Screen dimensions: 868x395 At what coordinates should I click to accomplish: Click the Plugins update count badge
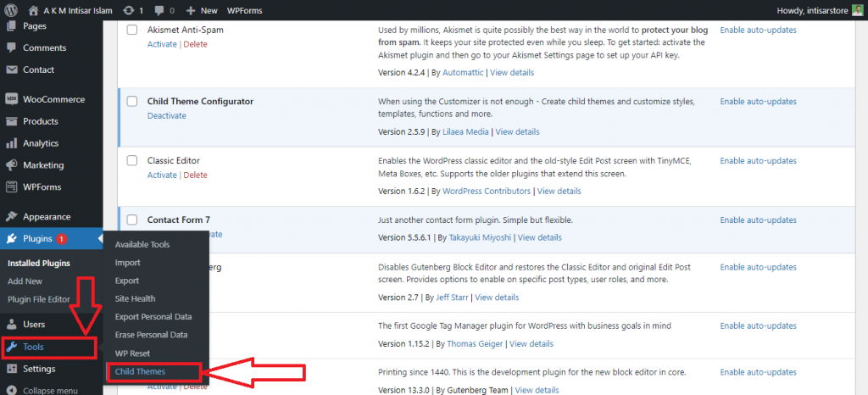point(61,239)
